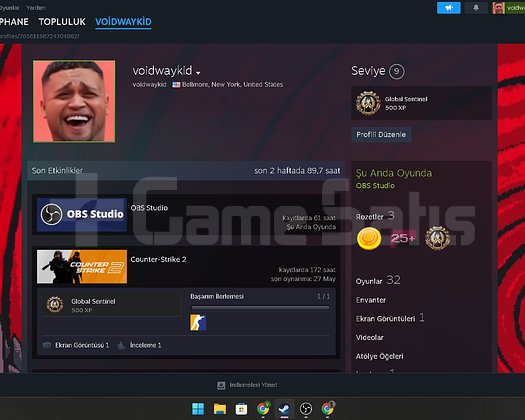Image resolution: width=525 pixels, height=420 pixels.
Task: Click 'son 2 haftada 89,7 saat' text
Action: (x=297, y=171)
